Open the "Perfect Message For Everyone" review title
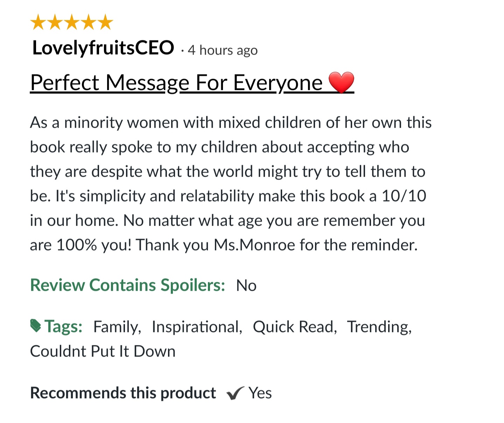The image size is (504, 423). [176, 83]
